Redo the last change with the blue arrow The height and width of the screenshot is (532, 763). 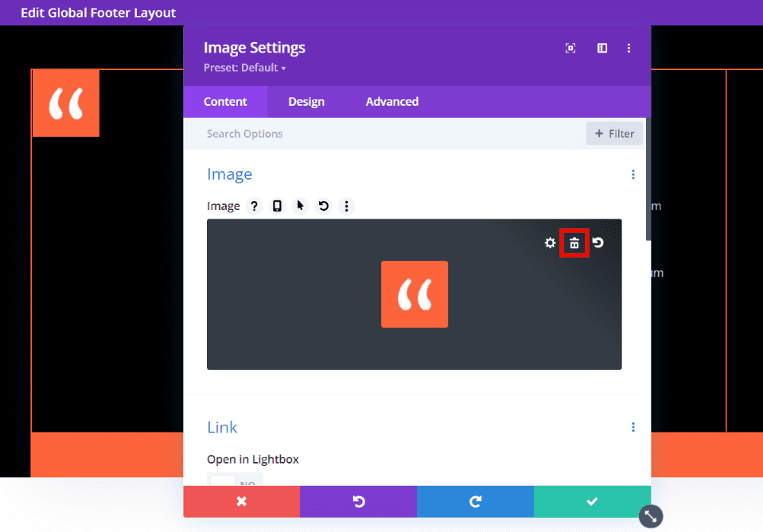[x=475, y=502]
